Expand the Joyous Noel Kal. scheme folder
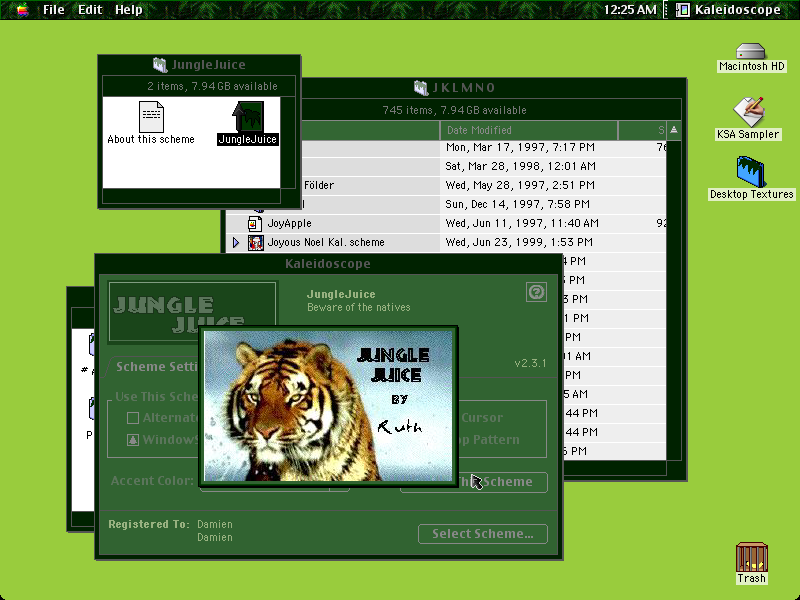The height and width of the screenshot is (600, 800). click(236, 242)
